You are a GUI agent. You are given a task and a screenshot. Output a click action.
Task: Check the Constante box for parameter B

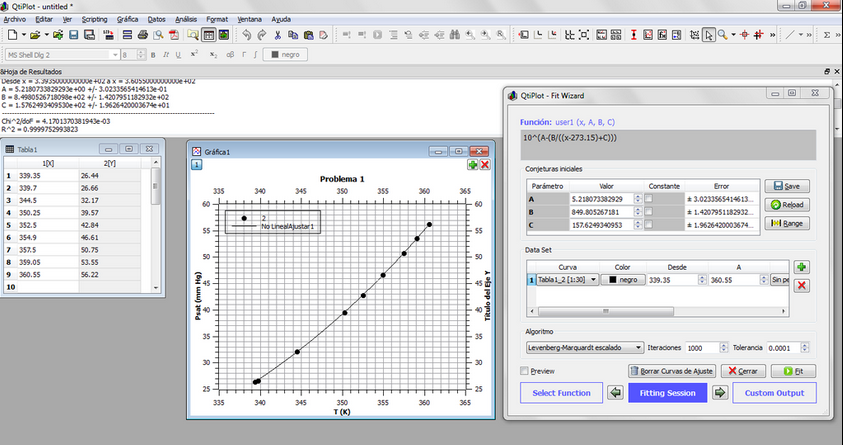[649, 212]
